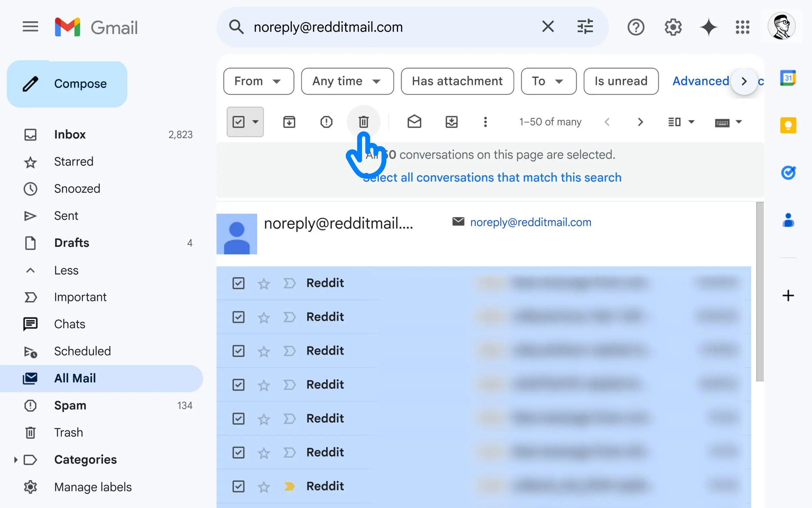This screenshot has height=508, width=812.
Task: Click the search magnifier icon
Action: click(236, 27)
